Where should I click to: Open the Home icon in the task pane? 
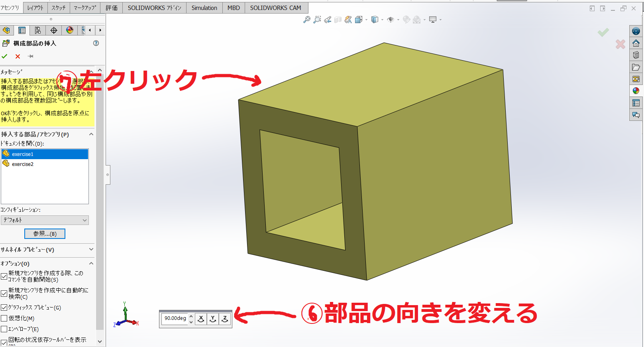click(636, 43)
